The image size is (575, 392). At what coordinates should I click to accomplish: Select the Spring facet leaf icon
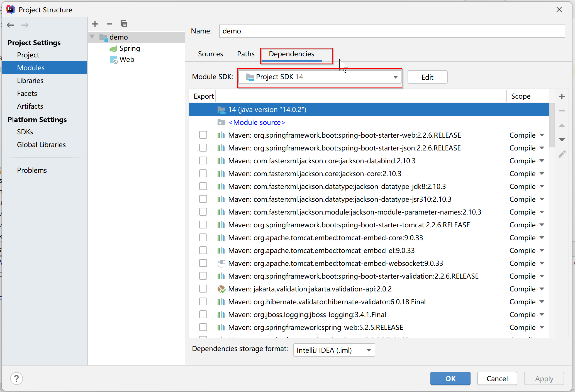[113, 49]
